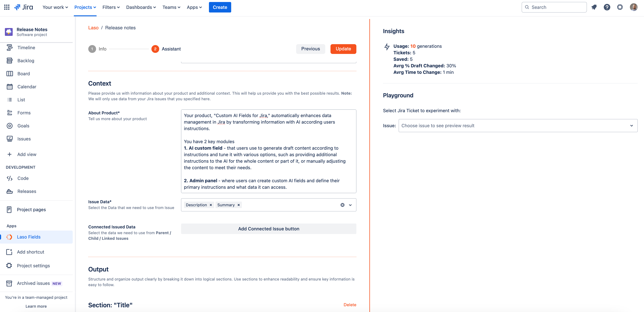Open the Jira app switcher grid icon
The height and width of the screenshot is (312, 644).
(7, 7)
